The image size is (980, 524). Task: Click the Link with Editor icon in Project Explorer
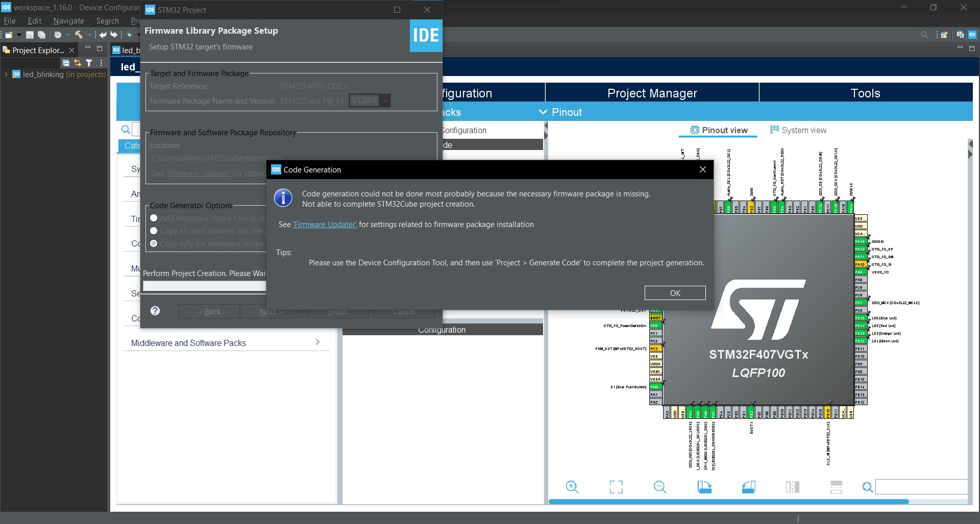[77, 62]
